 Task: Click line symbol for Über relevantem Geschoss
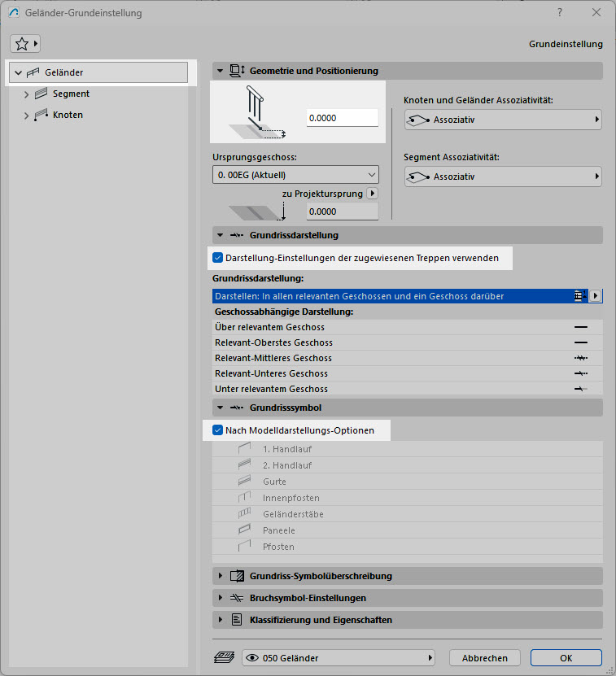tap(580, 327)
